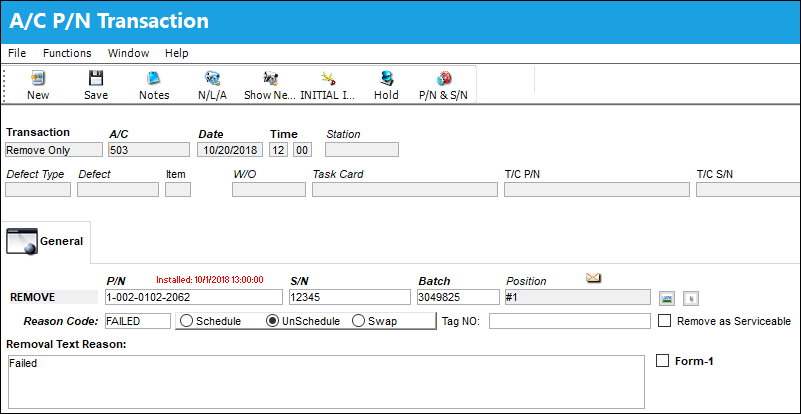
Task: Click the Tag NO input field
Action: (x=570, y=321)
